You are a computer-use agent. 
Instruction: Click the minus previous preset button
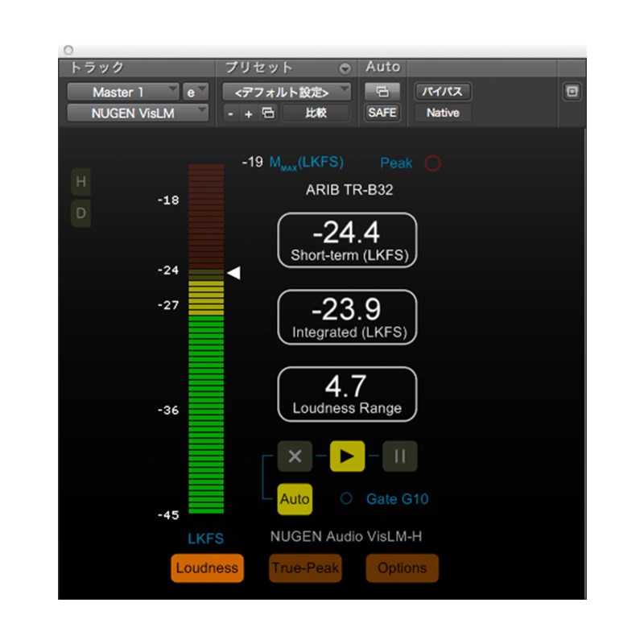[231, 114]
